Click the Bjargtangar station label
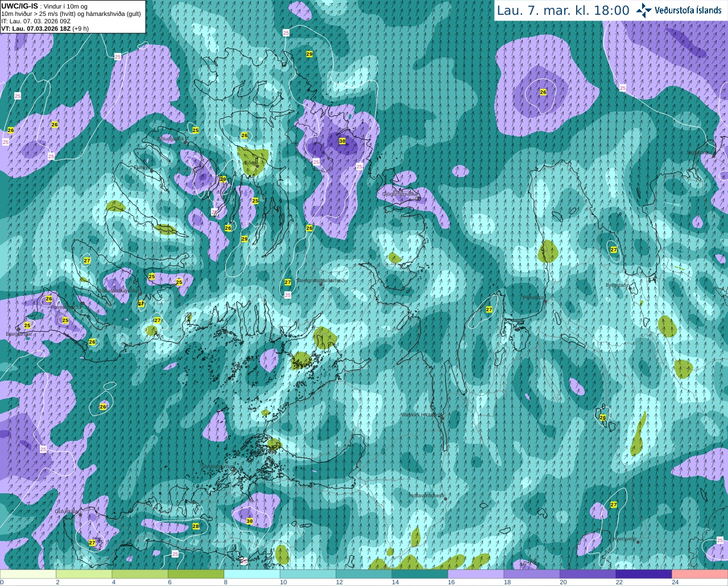Screen dimensions: 728x586 pyautogui.click(x=19, y=334)
